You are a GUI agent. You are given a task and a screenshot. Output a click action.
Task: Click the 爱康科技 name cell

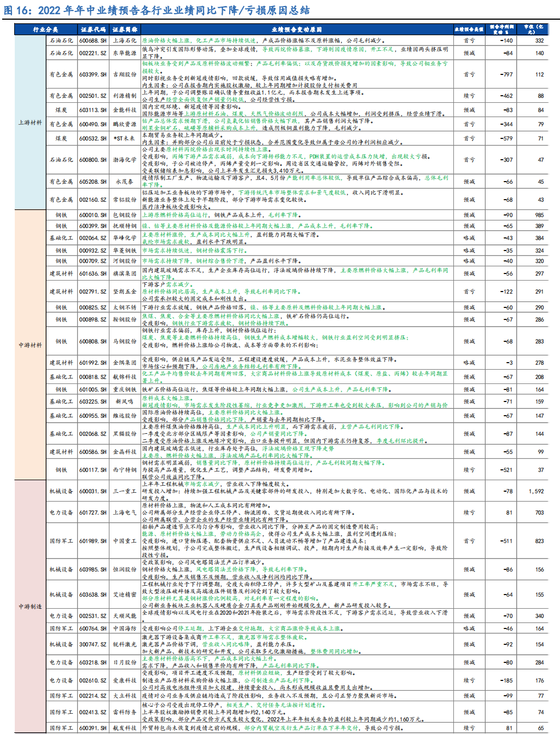pos(125,680)
